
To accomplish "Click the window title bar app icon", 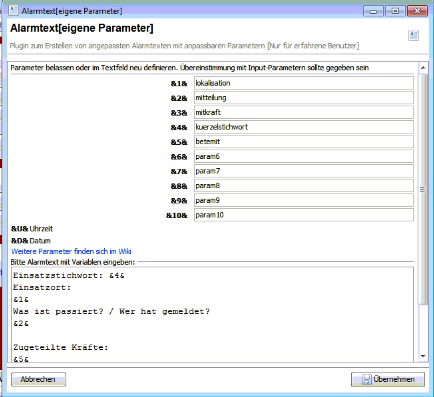I will [x=13, y=10].
